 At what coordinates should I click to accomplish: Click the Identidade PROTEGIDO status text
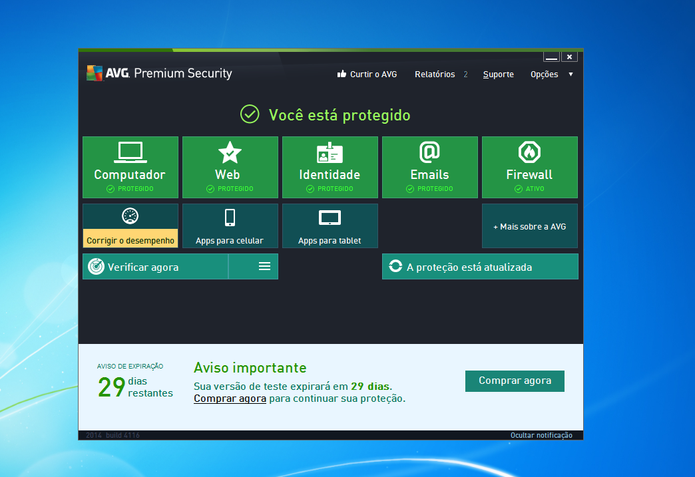(335, 188)
